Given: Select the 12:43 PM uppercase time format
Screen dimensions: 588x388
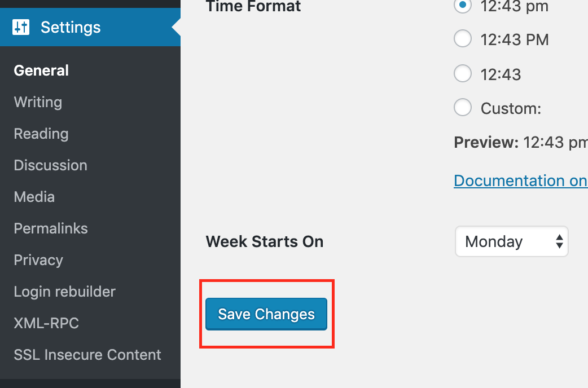Looking at the screenshot, I should pyautogui.click(x=463, y=39).
